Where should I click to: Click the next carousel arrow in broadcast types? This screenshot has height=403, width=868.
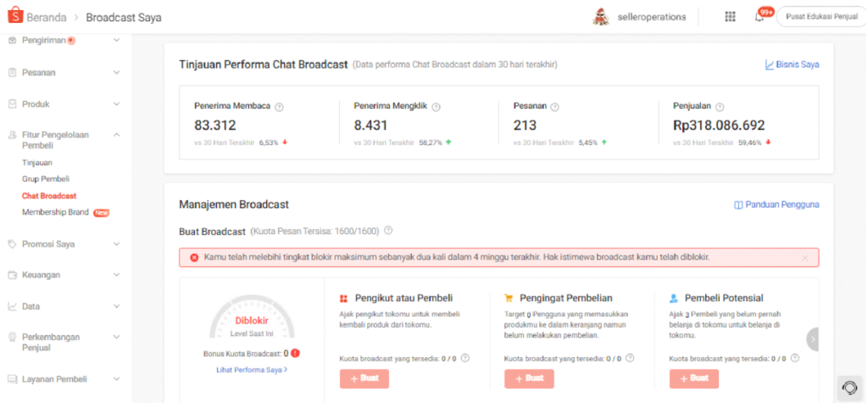812,339
